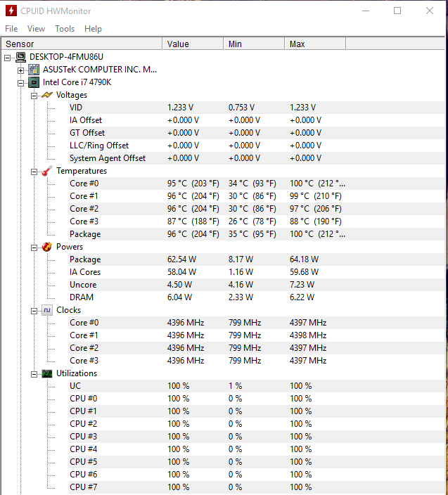The image size is (448, 495).
Task: Select power Package value 62.54 W
Action: 181,259
